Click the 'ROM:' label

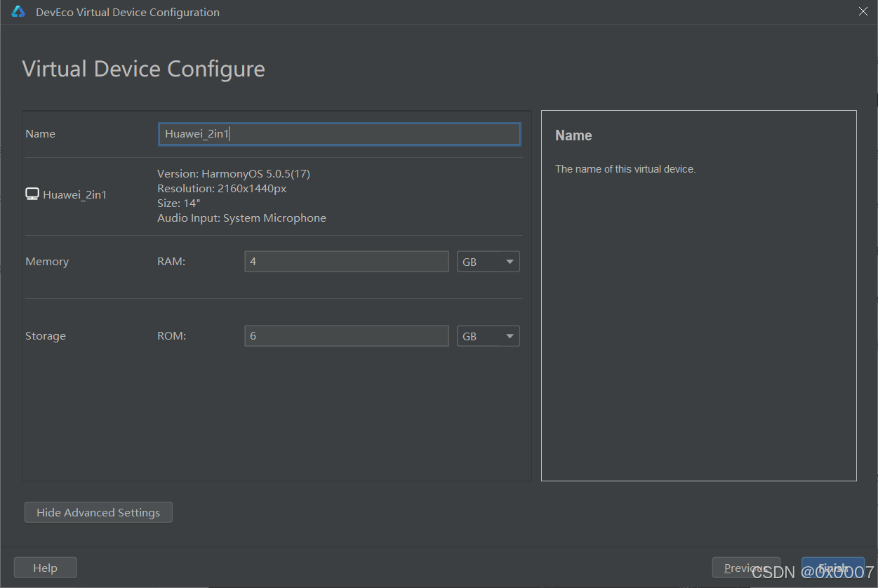(x=171, y=335)
